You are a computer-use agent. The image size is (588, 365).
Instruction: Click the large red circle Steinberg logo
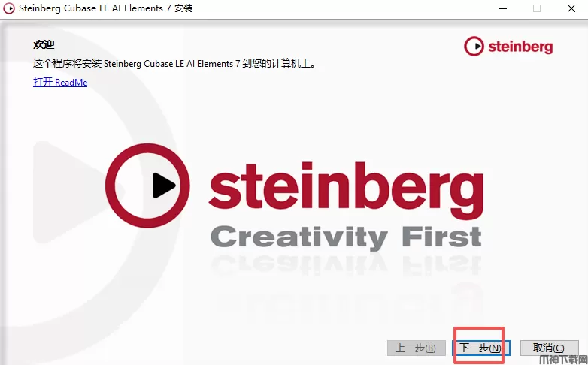click(x=147, y=186)
